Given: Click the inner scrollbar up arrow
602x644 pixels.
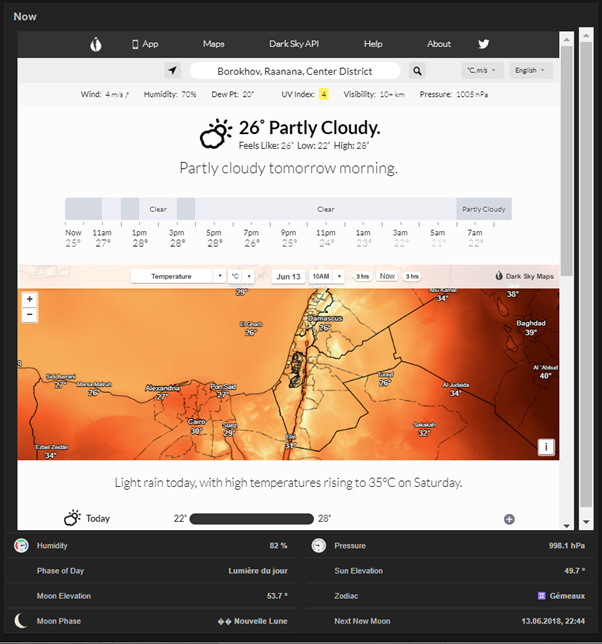Looking at the screenshot, I should click(x=567, y=39).
